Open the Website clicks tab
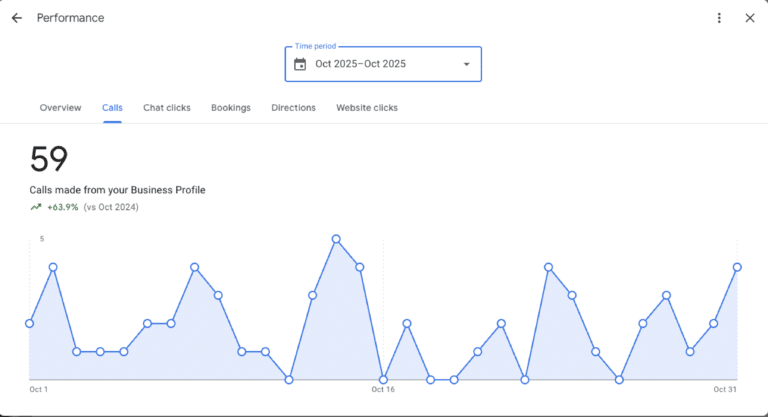The width and height of the screenshot is (768, 417). click(x=366, y=108)
